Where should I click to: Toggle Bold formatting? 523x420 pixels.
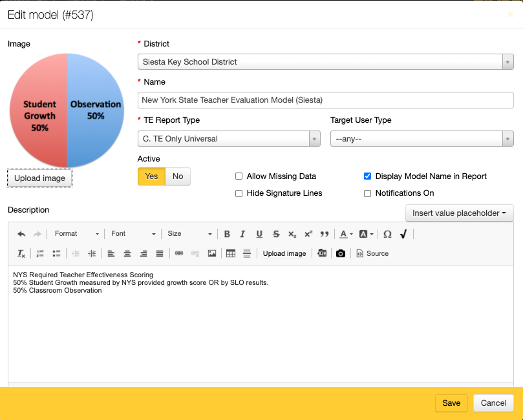point(227,234)
